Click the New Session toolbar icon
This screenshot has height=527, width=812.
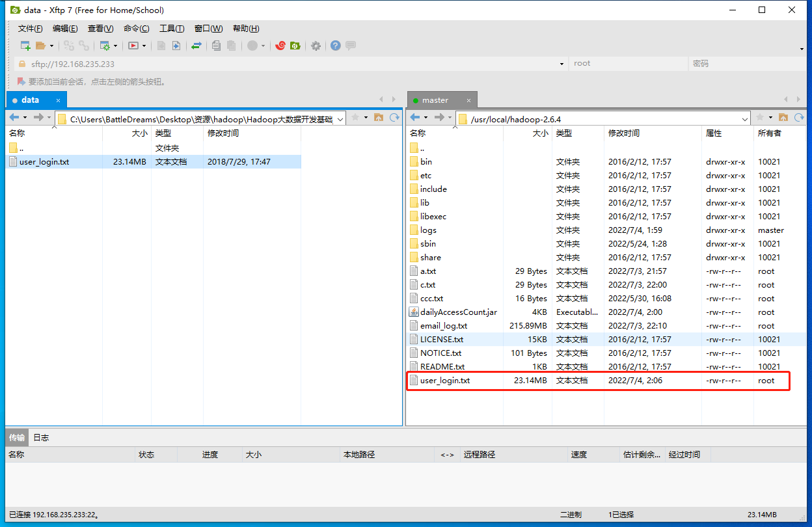(x=25, y=46)
